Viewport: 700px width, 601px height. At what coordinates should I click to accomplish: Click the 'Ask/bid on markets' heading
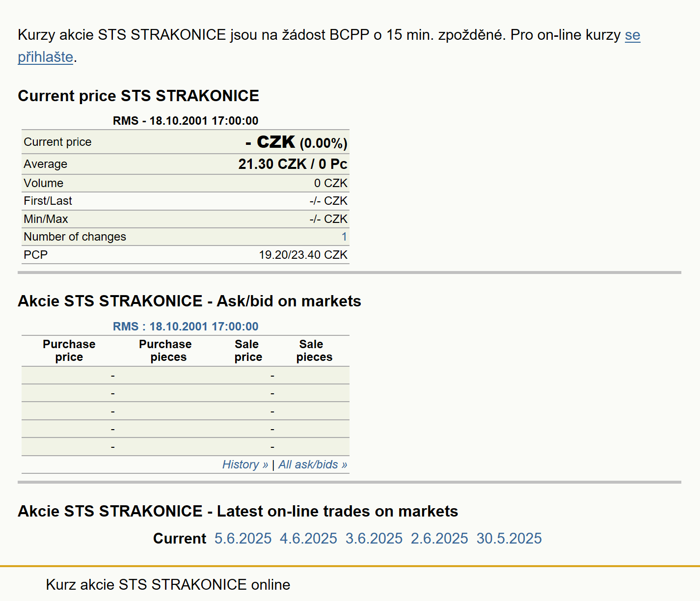tap(189, 301)
